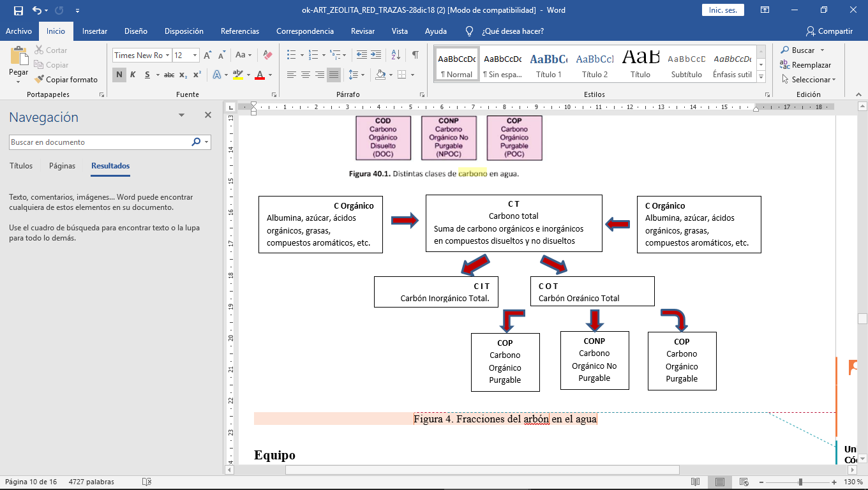Click the Format Painter brush icon
Image resolution: width=868 pixels, height=490 pixels.
click(39, 80)
